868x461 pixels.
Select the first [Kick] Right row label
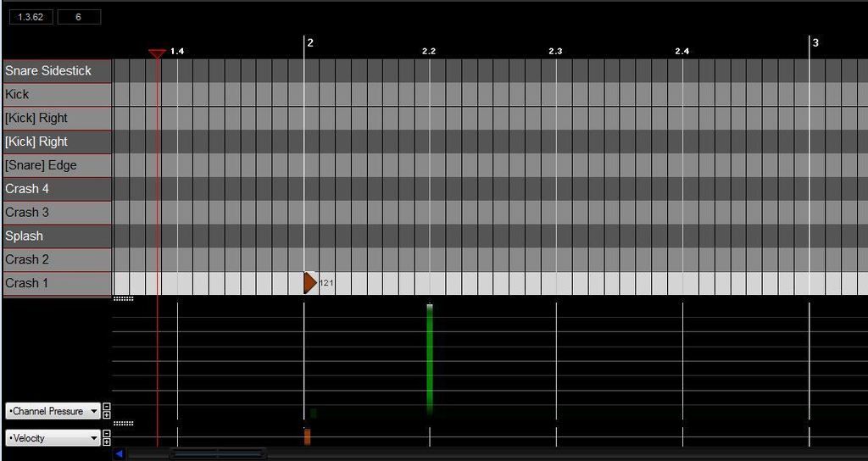58,118
